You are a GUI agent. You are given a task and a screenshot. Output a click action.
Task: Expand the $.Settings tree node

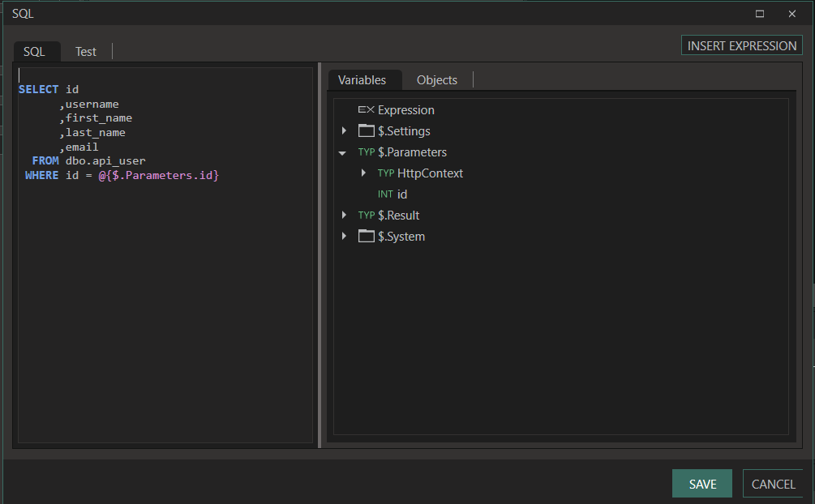[x=344, y=131]
